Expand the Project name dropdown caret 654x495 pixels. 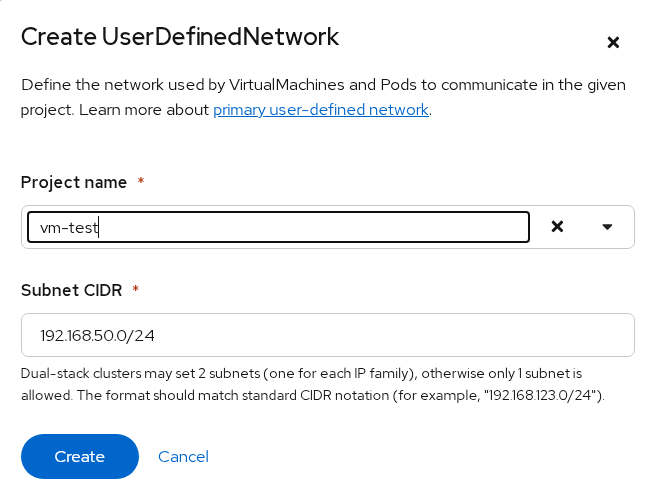(x=607, y=227)
